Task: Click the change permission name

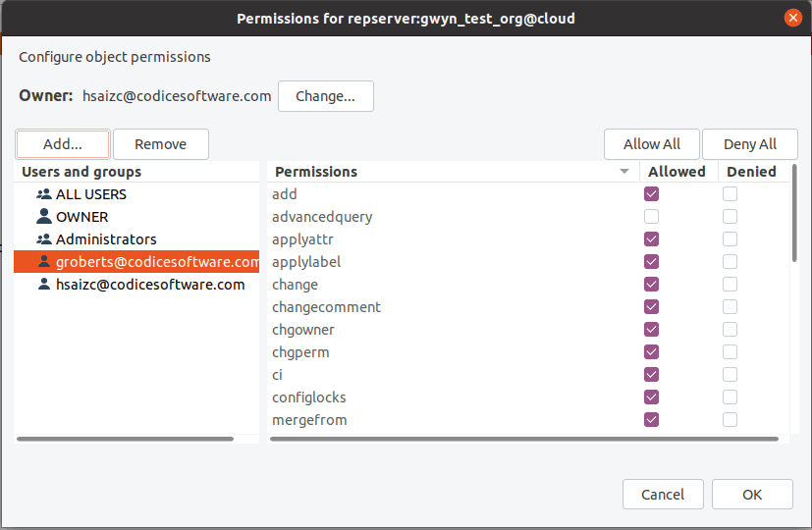Action: [296, 285]
